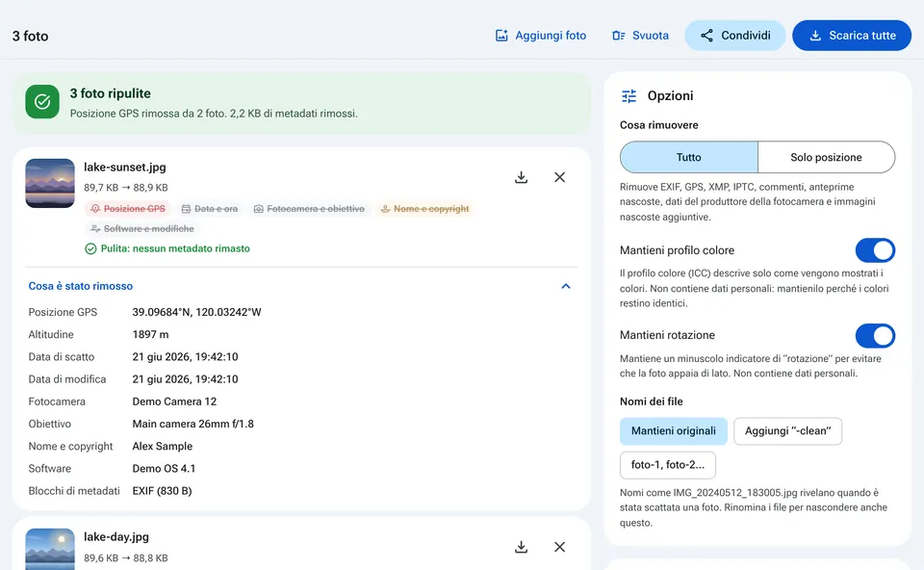Click the 3 foto ripulite heading
924x570 pixels.
(110, 93)
